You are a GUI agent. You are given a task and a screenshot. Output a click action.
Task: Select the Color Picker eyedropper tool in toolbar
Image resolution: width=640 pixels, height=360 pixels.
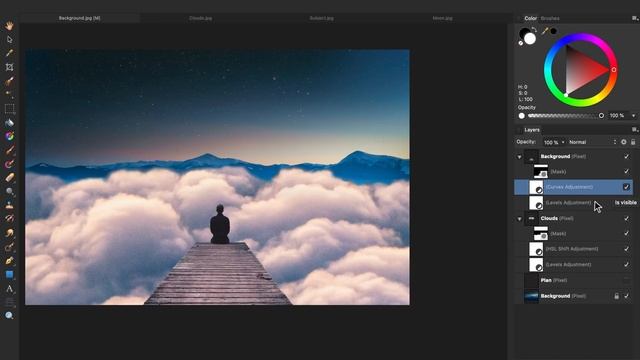[x=9, y=53]
